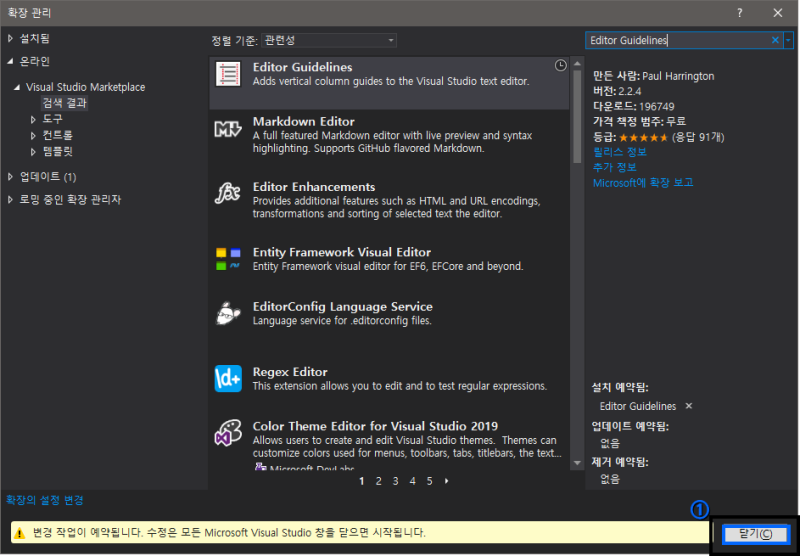Open 확장의 설정 변경 link
This screenshot has height=556, width=800.
coord(44,500)
